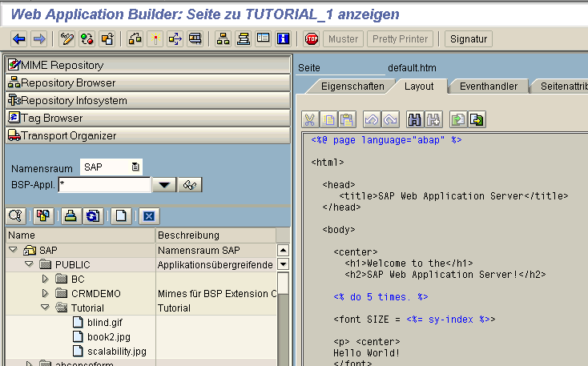
Task: Open the Repository Browser panel
Action: [x=148, y=82]
